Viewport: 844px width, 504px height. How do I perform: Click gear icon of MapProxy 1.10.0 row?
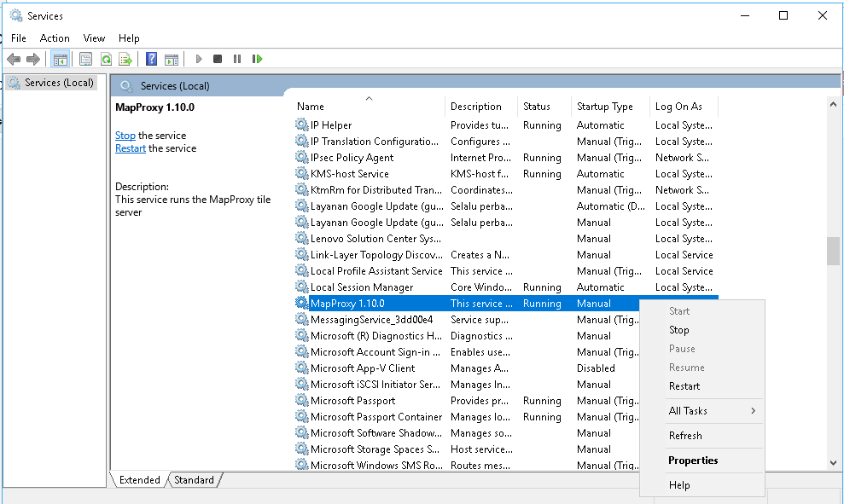click(x=302, y=303)
